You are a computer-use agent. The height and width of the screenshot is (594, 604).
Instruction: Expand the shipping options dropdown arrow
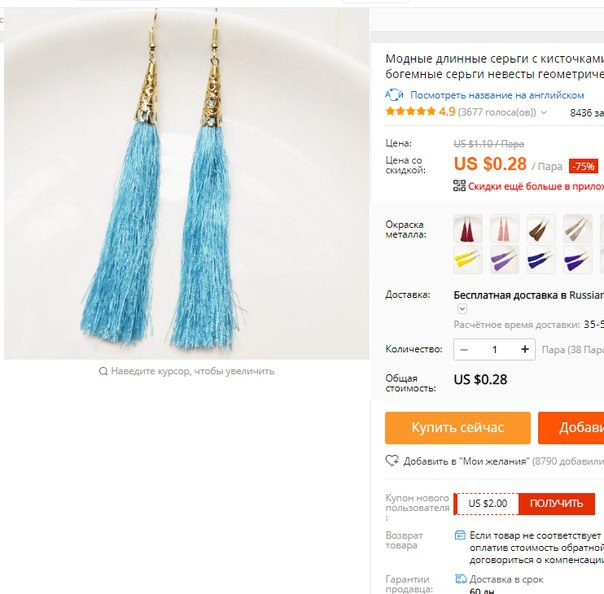point(462,309)
